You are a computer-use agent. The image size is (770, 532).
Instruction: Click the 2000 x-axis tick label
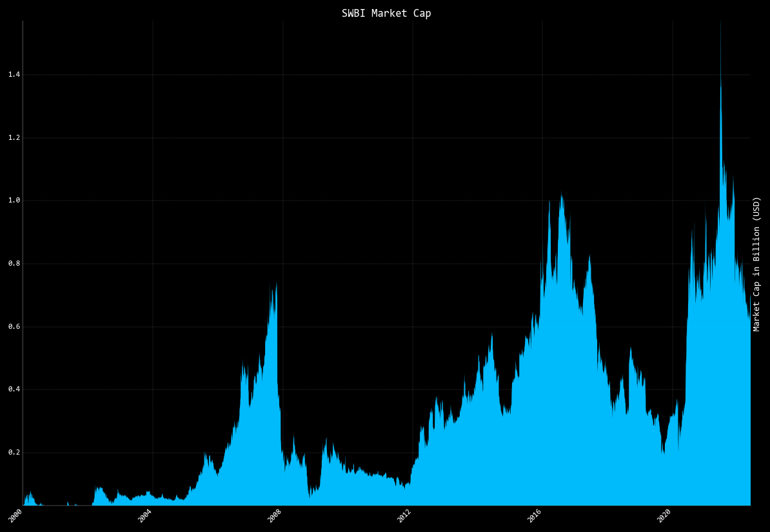15,515
